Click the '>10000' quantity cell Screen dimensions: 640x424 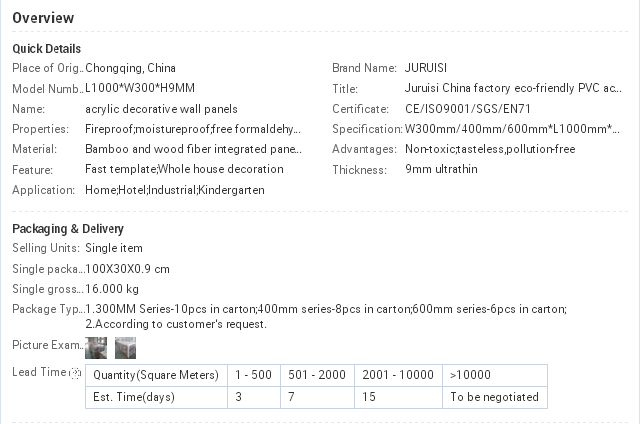(470, 375)
